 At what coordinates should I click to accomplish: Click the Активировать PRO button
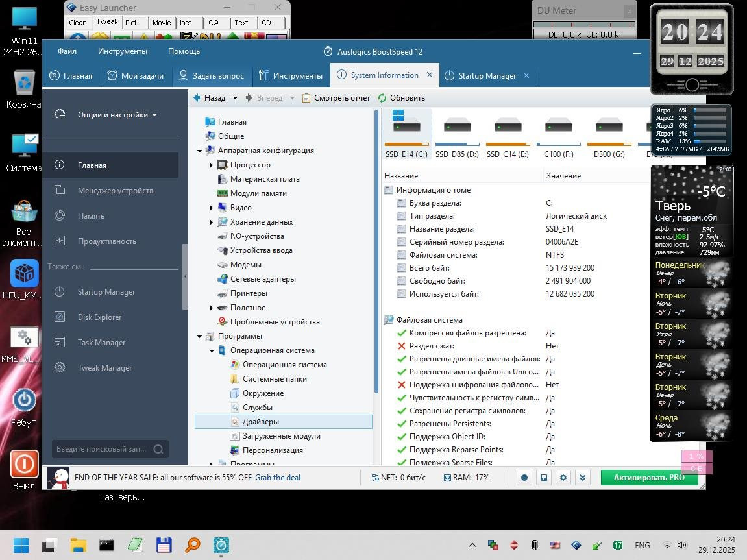point(649,477)
